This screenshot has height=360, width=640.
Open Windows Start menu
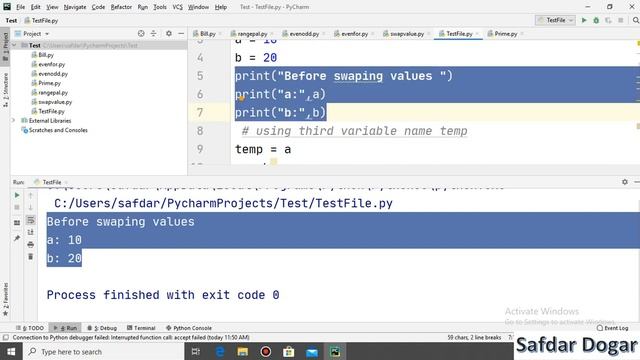coord(11,351)
